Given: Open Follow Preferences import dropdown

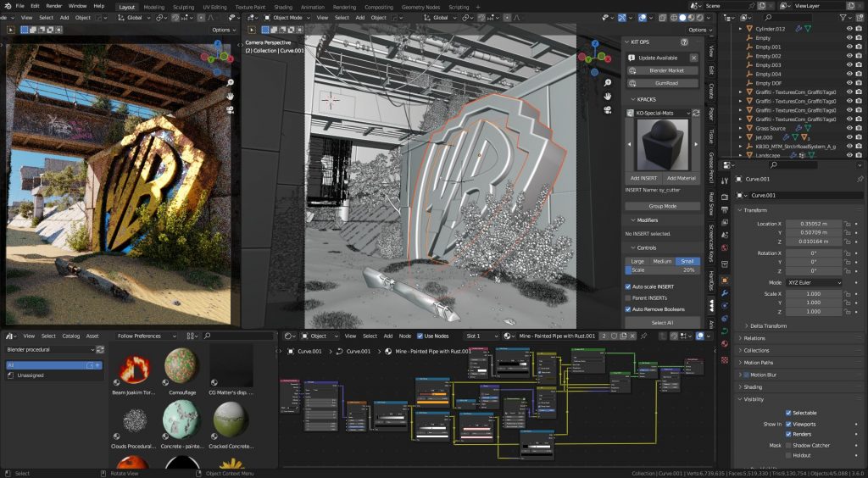Looking at the screenshot, I should 146,336.
